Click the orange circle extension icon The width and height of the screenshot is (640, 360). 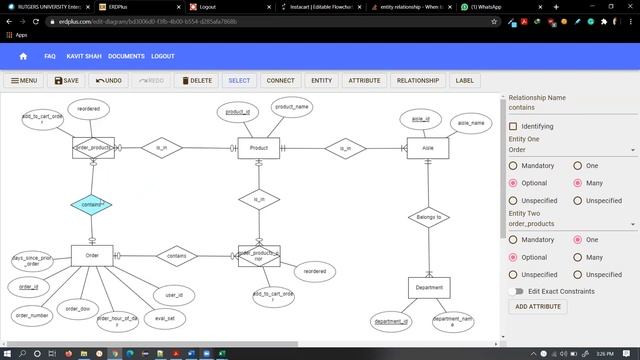pos(564,22)
